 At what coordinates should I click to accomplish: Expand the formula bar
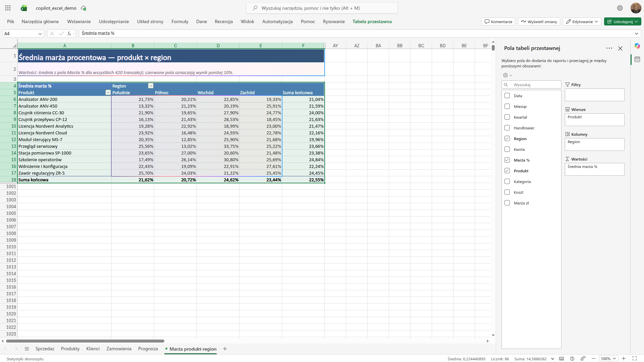636,34
